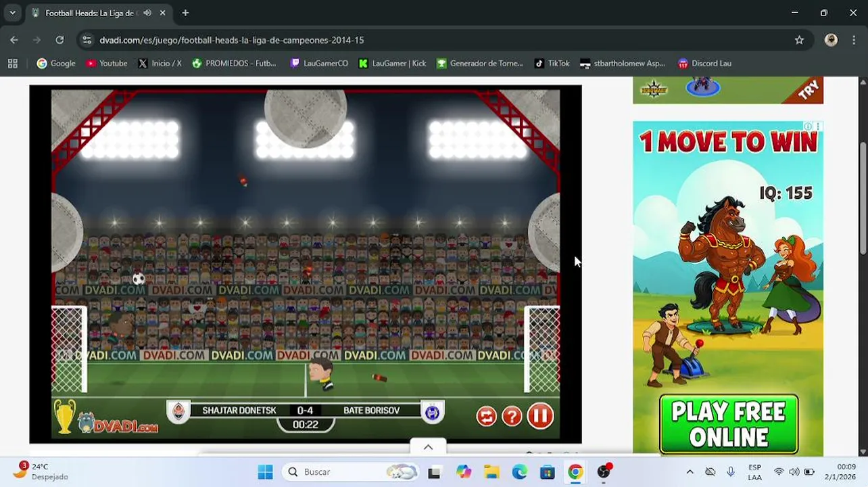
Task: Show hidden system tray icons
Action: pos(690,471)
